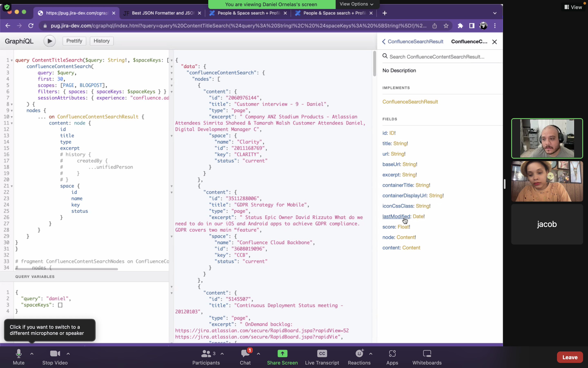Click the query editor horizontal scrollbar
This screenshot has height=368, width=588.
click(67, 269)
